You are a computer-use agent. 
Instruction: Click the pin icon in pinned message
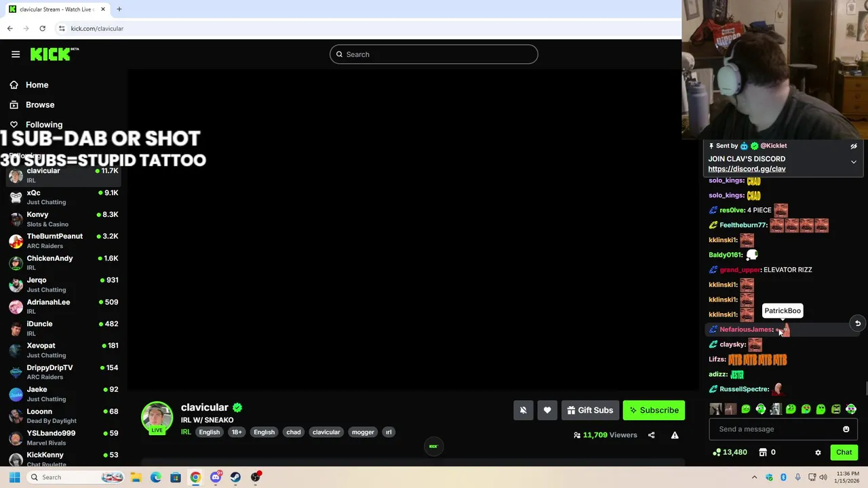(711, 146)
